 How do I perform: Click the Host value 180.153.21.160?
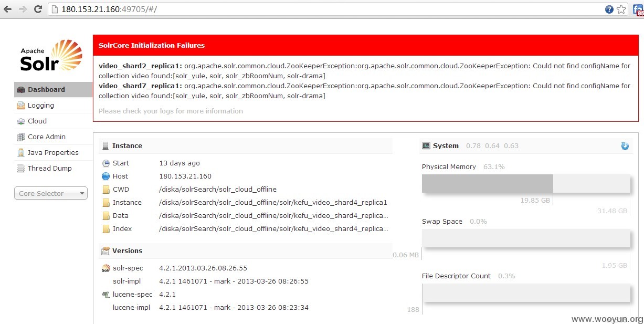(x=185, y=176)
